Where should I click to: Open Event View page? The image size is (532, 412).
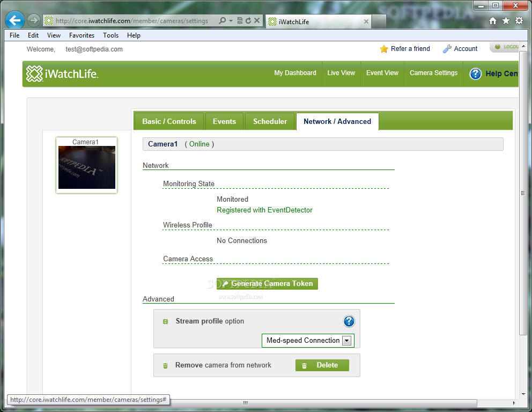pos(382,73)
